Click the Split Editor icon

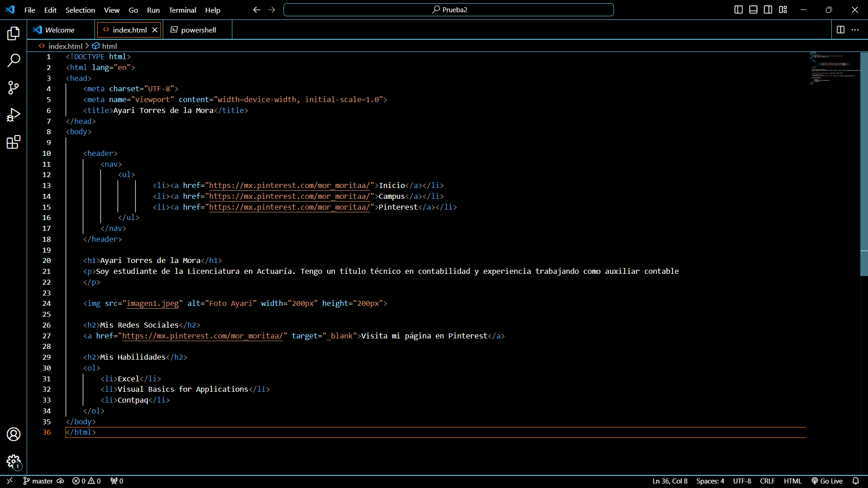[x=841, y=30]
